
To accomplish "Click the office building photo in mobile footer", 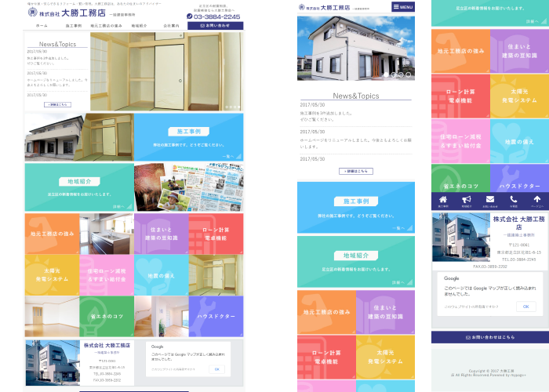I will point(461,238).
